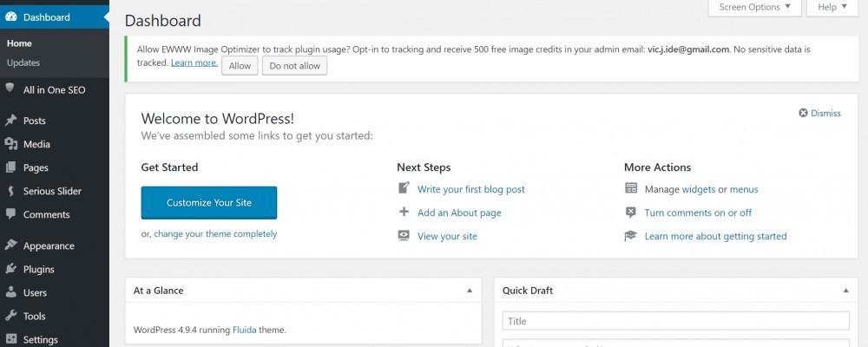Open Serious Slider menu item

point(54,191)
